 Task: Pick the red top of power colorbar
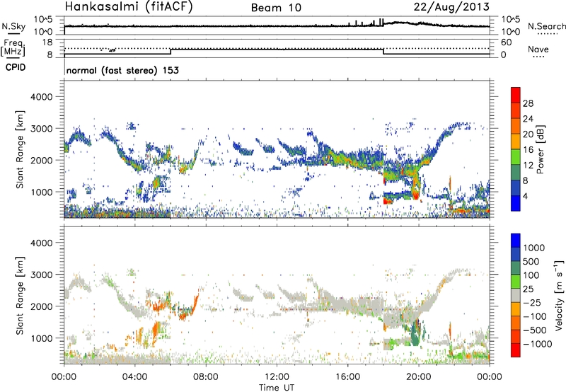coord(516,95)
